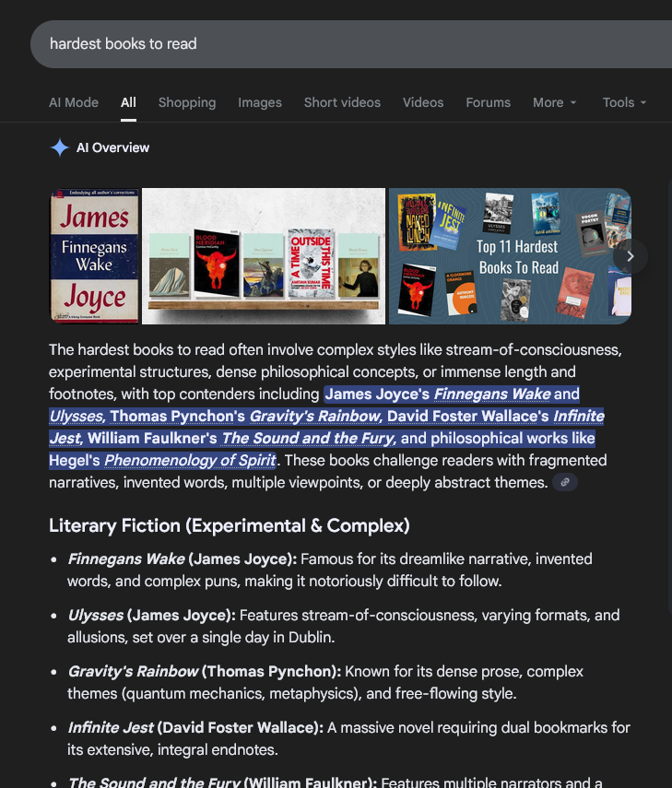This screenshot has width=672, height=788.
Task: Click the 'AI Overview' heading text
Action: 113,147
